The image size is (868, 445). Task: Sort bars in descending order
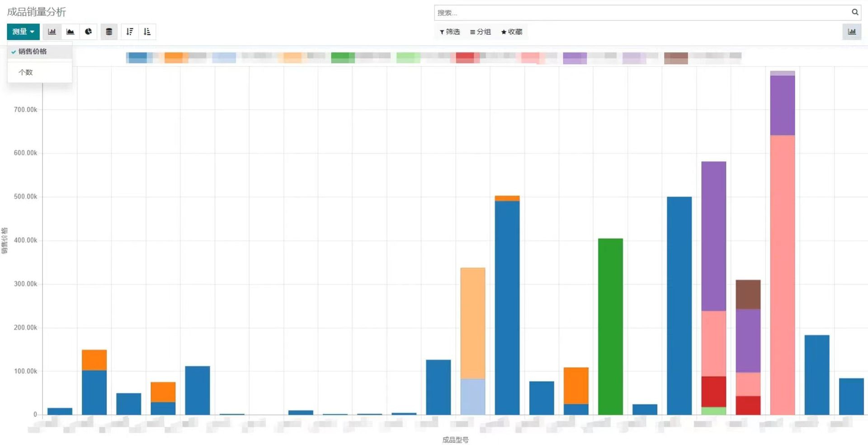point(130,32)
